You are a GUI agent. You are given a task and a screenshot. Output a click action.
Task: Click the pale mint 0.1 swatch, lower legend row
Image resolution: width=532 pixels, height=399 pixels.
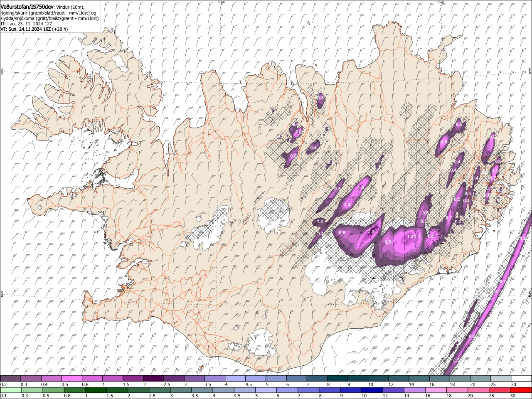pyautogui.click(x=11, y=390)
